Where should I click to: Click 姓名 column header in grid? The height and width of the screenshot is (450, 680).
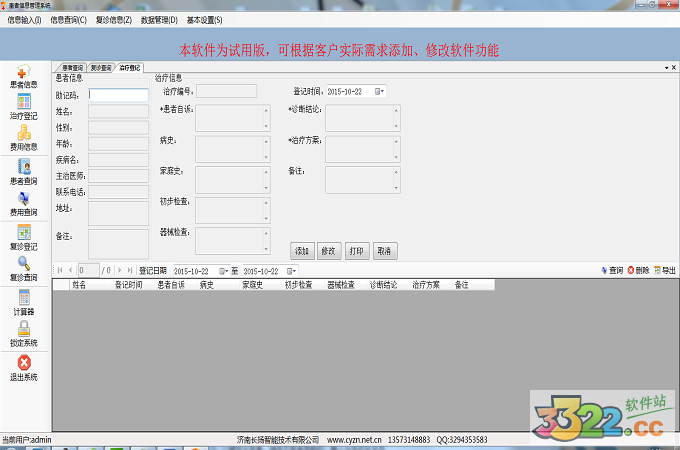coord(90,284)
